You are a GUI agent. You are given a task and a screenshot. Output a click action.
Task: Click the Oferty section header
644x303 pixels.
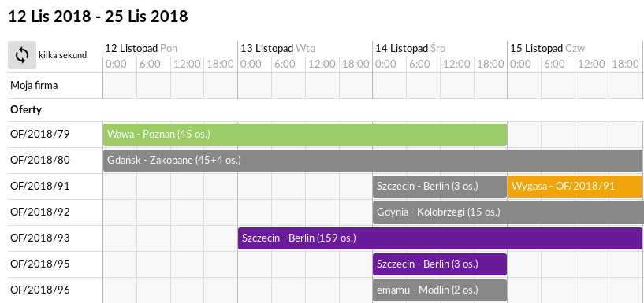tap(26, 110)
